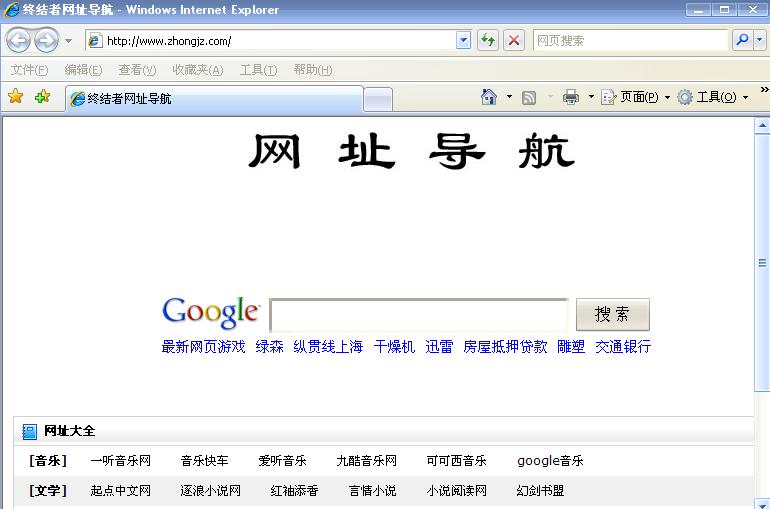Open the 文件(F) menu
This screenshot has height=509, width=770.
[x=29, y=70]
